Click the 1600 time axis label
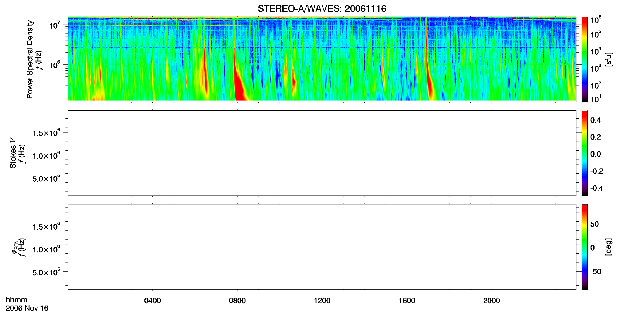This screenshot has width=644, height=332. 407,300
